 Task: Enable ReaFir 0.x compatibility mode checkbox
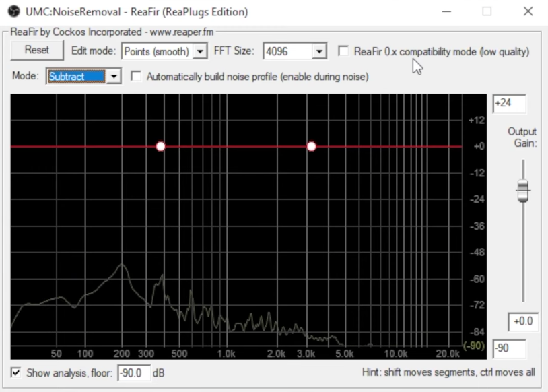pos(343,51)
